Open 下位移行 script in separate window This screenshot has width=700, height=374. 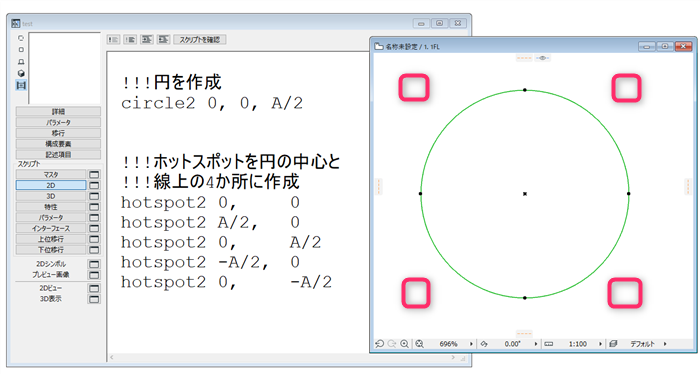tap(94, 249)
